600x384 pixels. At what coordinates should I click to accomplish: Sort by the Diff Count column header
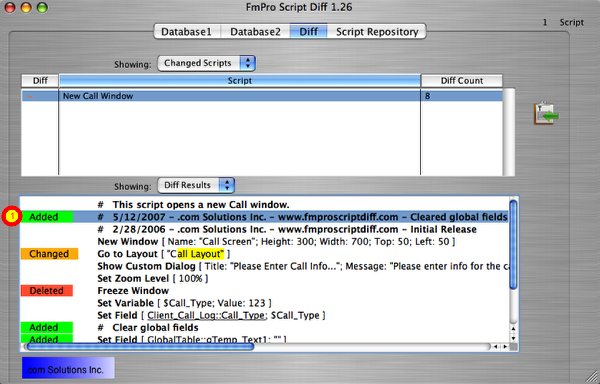[461, 81]
